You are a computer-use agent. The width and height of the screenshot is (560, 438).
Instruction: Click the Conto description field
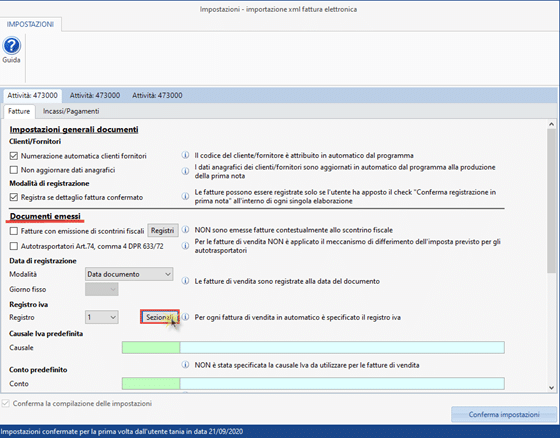(x=342, y=383)
